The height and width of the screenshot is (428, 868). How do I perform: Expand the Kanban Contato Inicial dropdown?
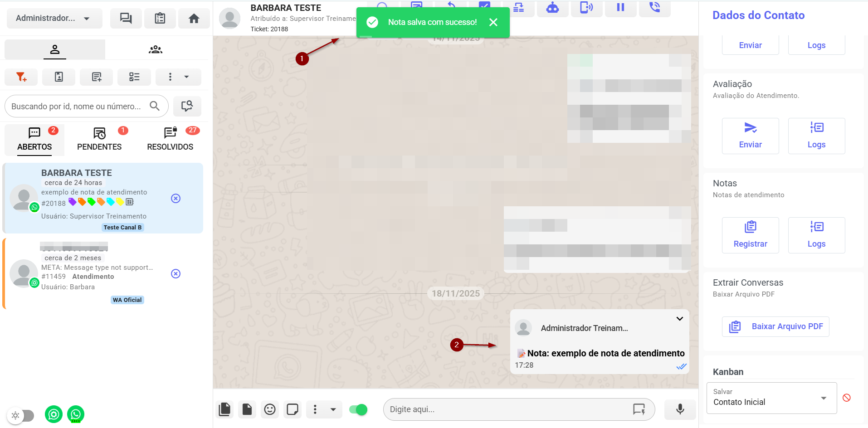tap(823, 398)
